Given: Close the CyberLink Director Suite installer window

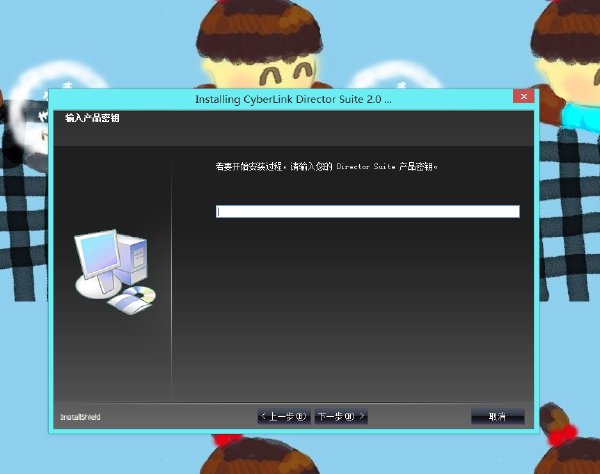Looking at the screenshot, I should tap(523, 96).
